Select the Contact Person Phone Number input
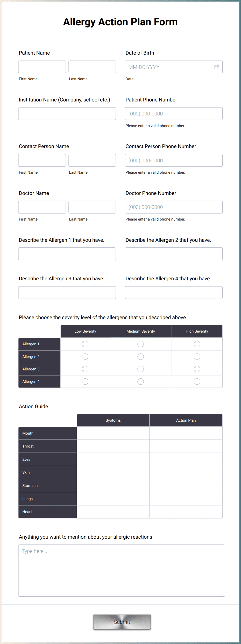This screenshot has width=241, height=644. [174, 160]
